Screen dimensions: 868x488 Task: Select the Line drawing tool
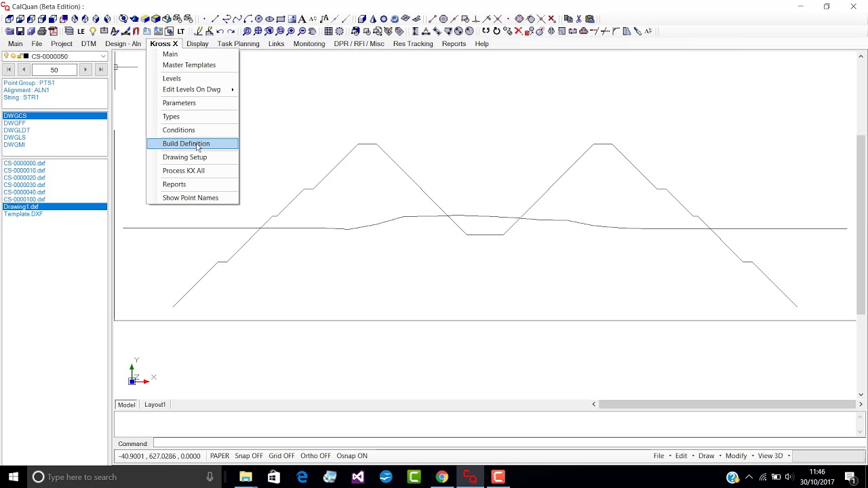215,19
